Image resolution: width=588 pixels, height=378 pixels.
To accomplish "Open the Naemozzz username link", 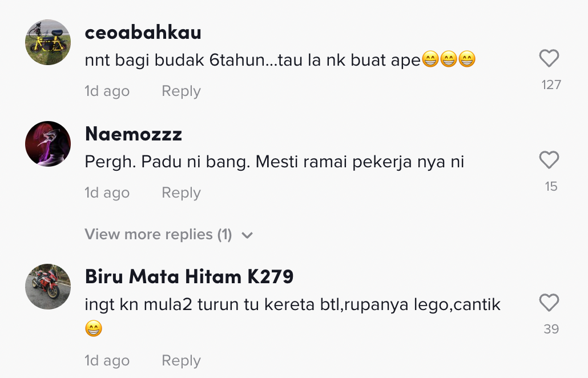I will point(133,134).
